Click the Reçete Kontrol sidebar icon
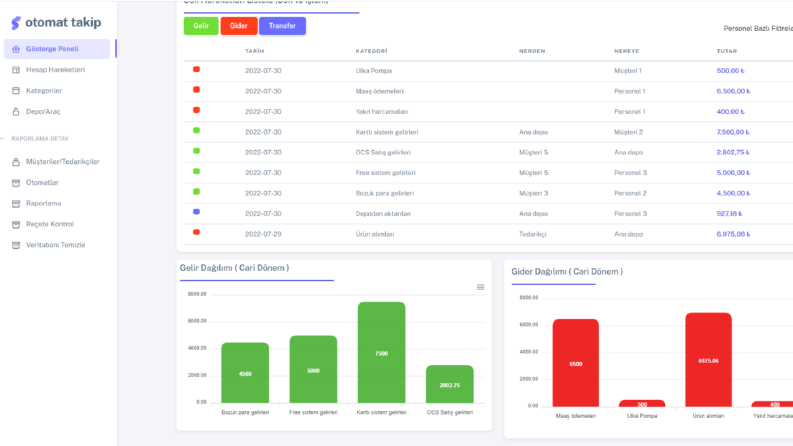 (x=16, y=224)
